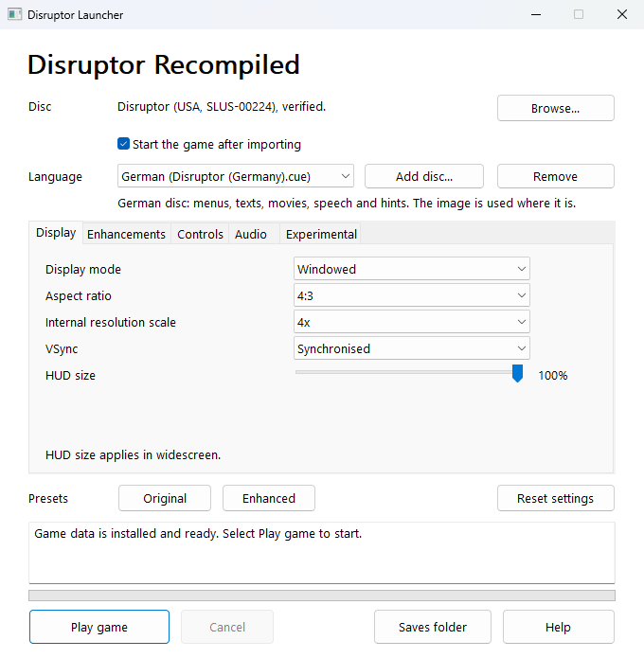Viewport: 644px width, 658px height.
Task: Apply the Original preset
Action: (165, 498)
